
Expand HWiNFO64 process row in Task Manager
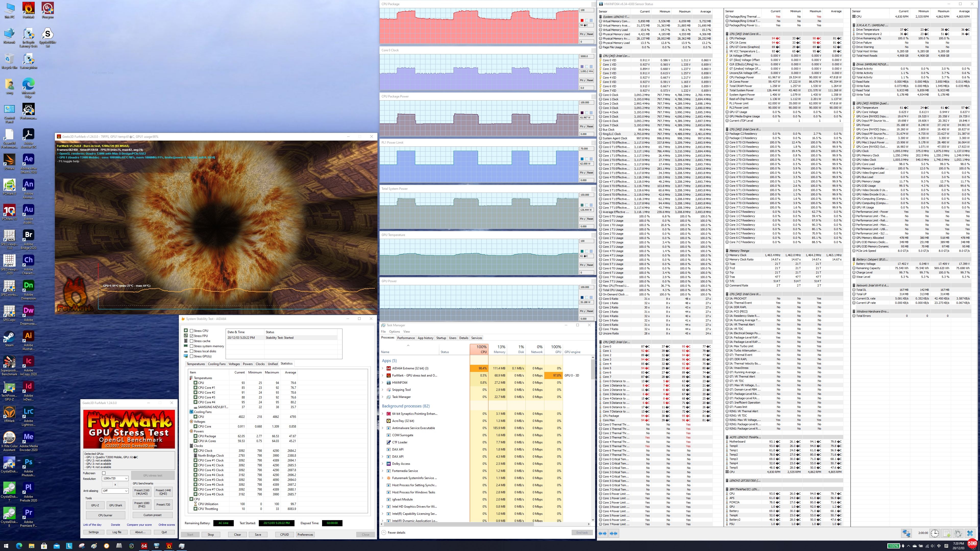pyautogui.click(x=383, y=383)
